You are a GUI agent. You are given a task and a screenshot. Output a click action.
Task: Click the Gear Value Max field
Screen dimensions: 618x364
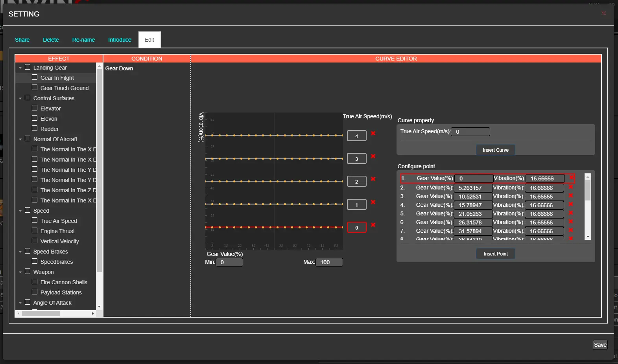pos(329,262)
